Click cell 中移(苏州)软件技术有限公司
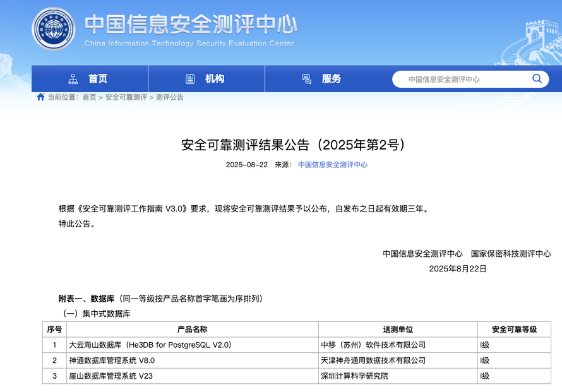This screenshot has height=392, width=562. 398,345
